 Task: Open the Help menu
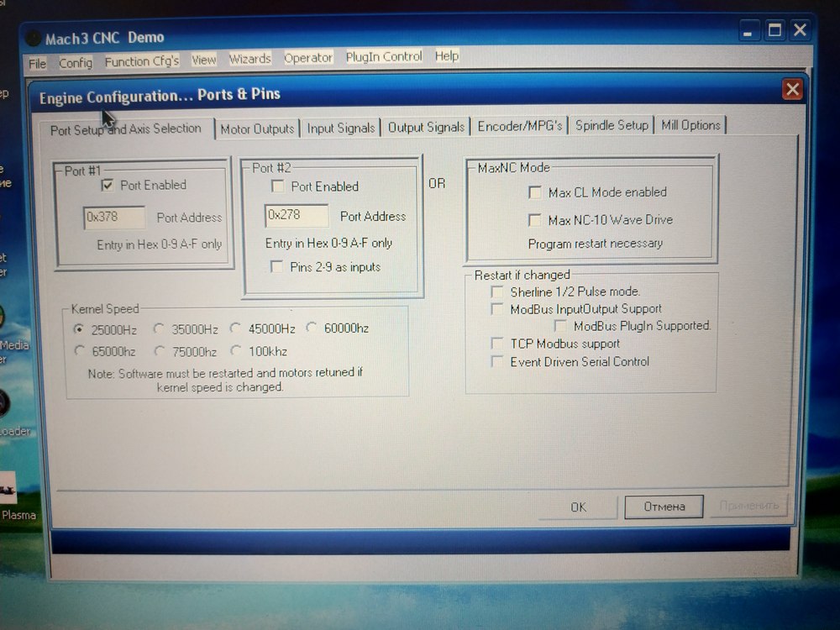point(447,55)
